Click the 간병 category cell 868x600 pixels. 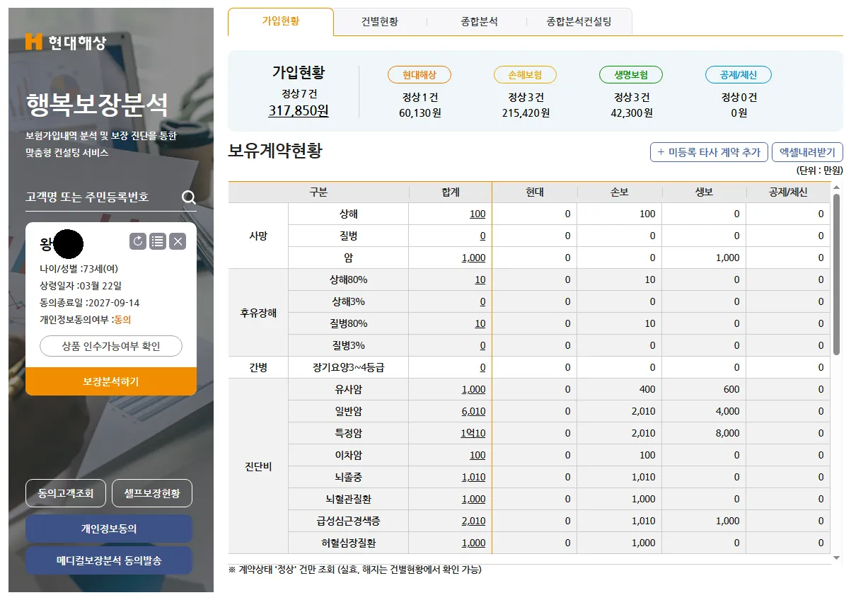pyautogui.click(x=258, y=367)
